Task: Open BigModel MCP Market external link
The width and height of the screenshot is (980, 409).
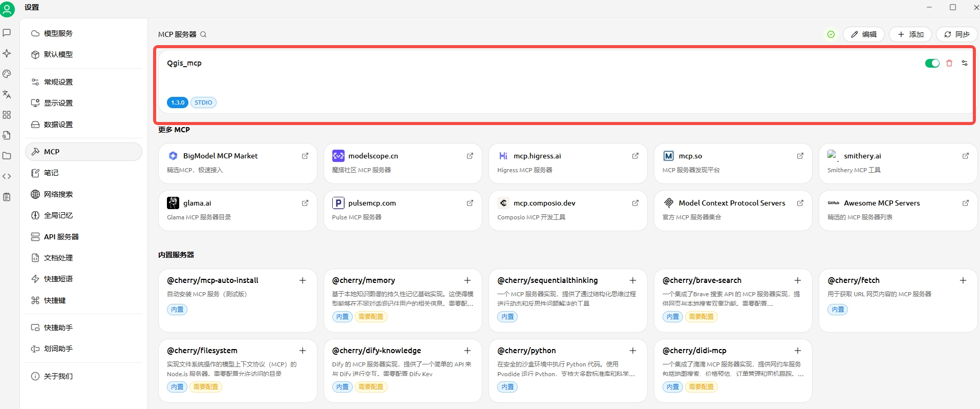Action: [x=305, y=156]
